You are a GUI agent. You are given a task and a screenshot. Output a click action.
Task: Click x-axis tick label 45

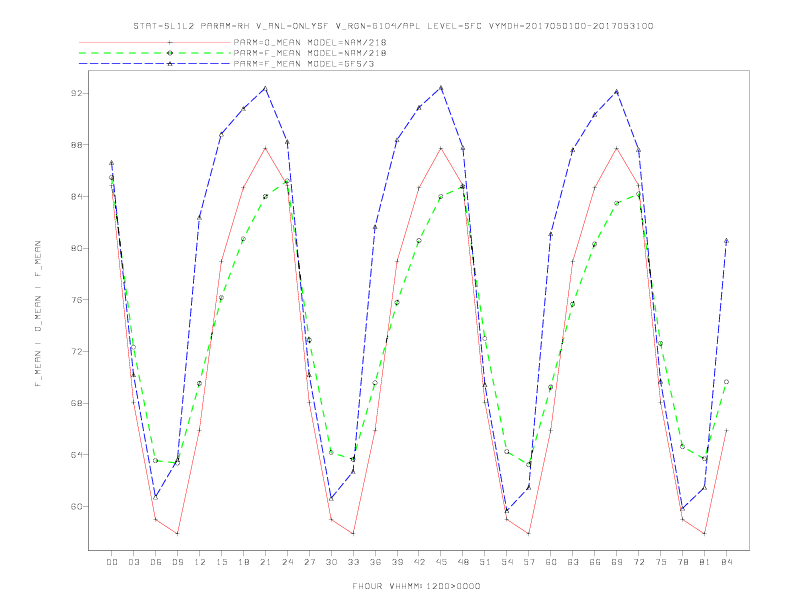tap(441, 562)
